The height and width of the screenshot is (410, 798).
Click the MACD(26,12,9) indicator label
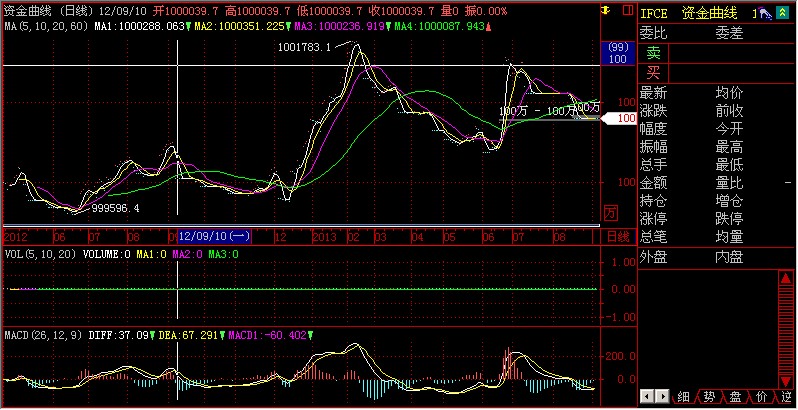(44, 336)
